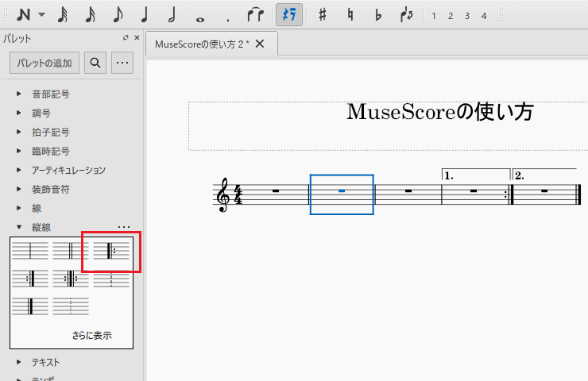Select the score title text
Screen dimensions: 588x381
pos(440,112)
